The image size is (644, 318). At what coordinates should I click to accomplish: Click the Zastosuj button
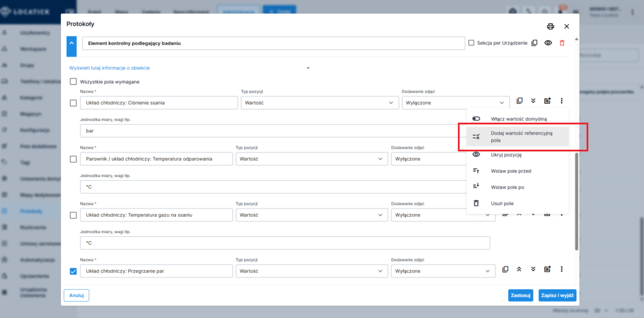pyautogui.click(x=521, y=295)
